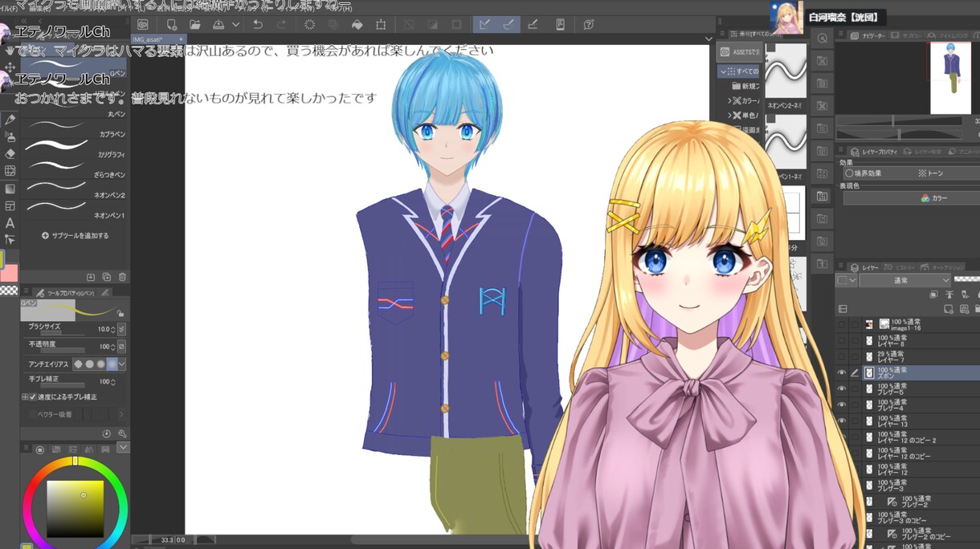Viewport: 980px width, 549px height.
Task: Adjust the ブラシサイズ slider
Action: 62,332
